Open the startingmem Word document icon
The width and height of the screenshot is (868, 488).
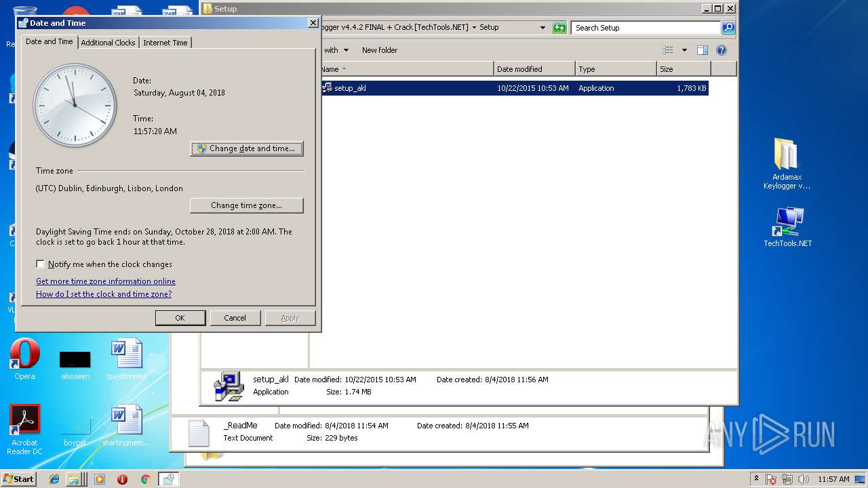click(126, 426)
